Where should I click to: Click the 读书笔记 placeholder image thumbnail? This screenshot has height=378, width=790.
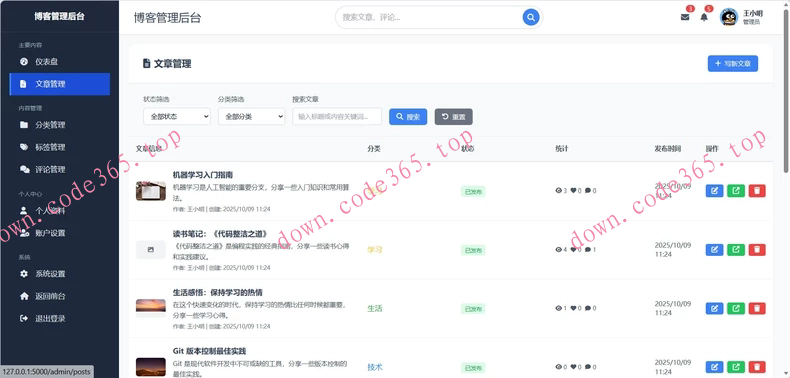(x=151, y=249)
